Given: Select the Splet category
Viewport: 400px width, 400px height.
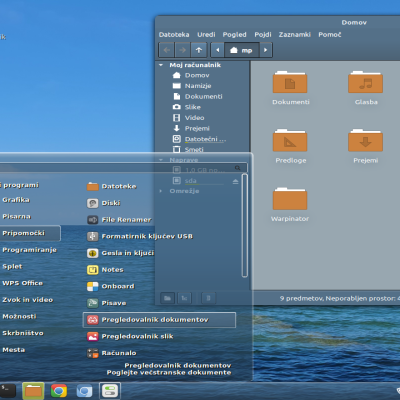Looking at the screenshot, I should pyautogui.click(x=12, y=267).
